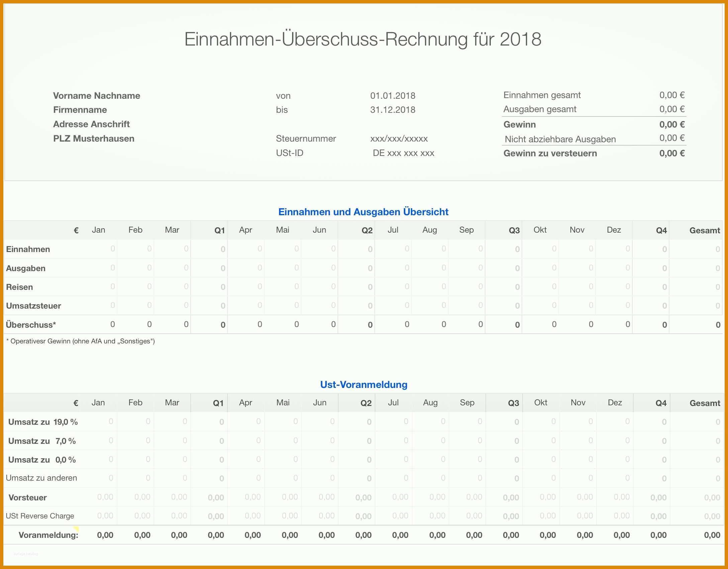Click the Vorsteuer Jan cell
This screenshot has width=728, height=569.
point(99,497)
